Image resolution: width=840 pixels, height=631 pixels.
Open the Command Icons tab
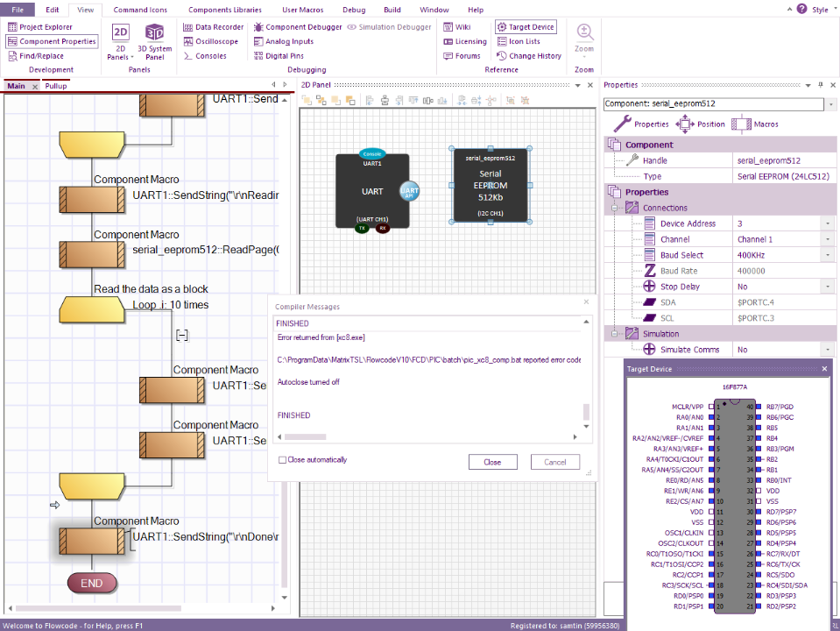[140, 10]
